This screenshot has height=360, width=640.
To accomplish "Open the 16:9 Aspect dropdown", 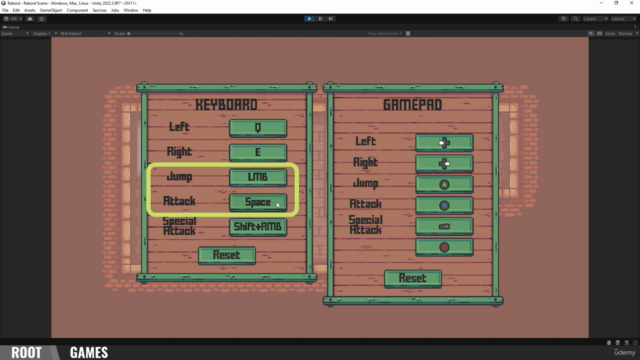I will [84, 33].
